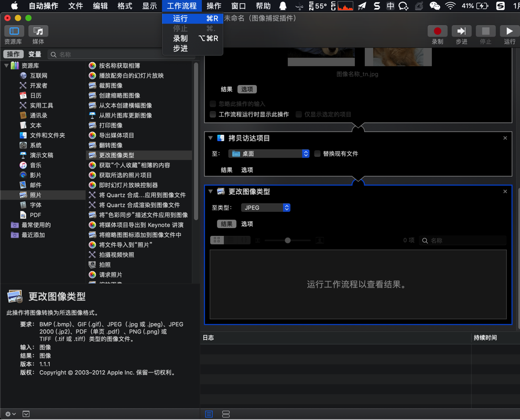The width and height of the screenshot is (520, 420).
Task: Open the 工作流程 menu
Action: tap(182, 6)
